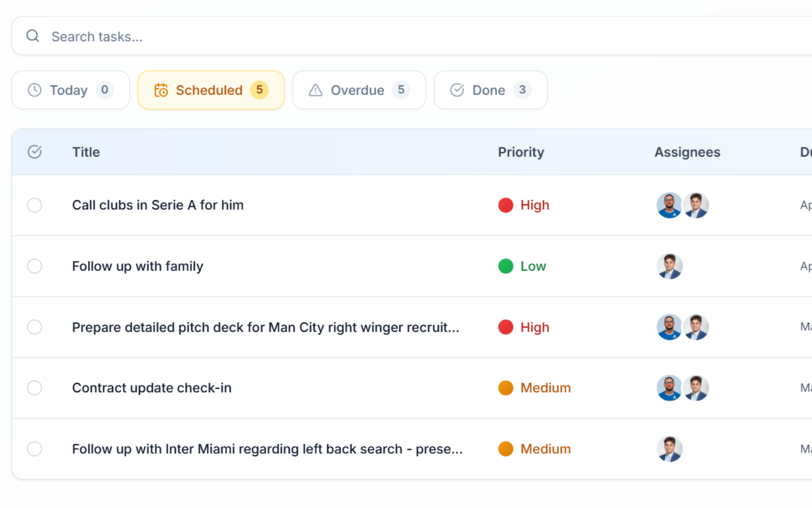Select the Scheduled tab
Viewport: 812px width, 508px height.
coord(211,90)
